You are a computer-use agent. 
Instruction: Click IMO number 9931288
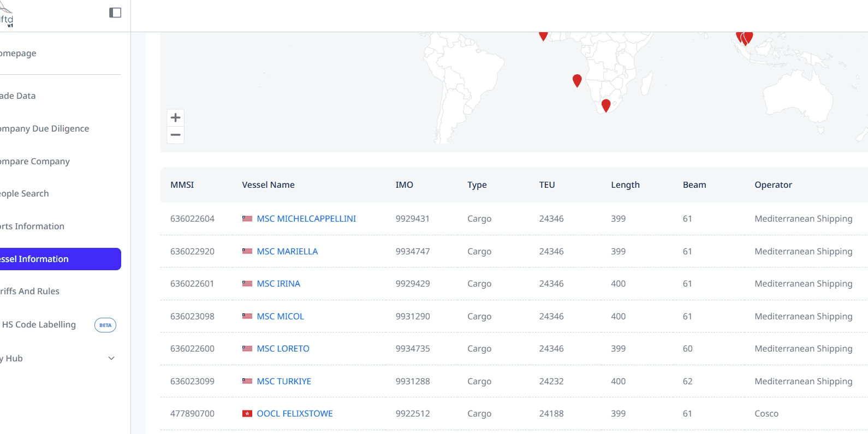tap(413, 381)
